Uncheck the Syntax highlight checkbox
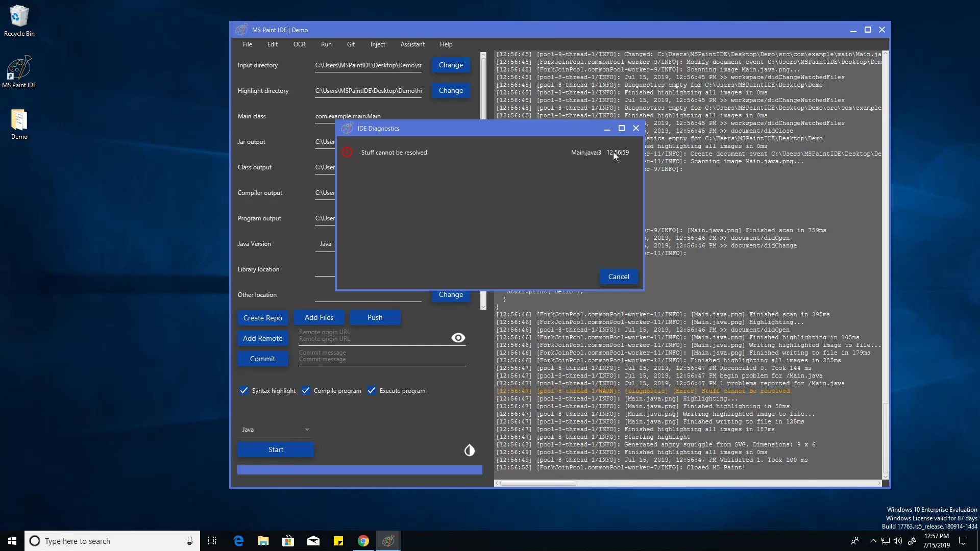 click(x=244, y=391)
